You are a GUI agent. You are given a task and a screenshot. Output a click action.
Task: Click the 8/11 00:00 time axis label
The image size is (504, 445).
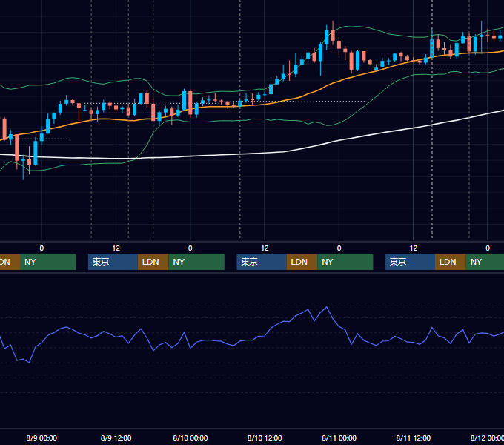(339, 438)
